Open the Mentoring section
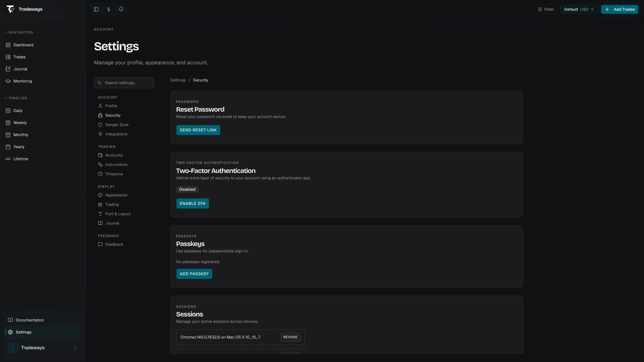Viewport: 644px width, 362px height. pyautogui.click(x=22, y=81)
